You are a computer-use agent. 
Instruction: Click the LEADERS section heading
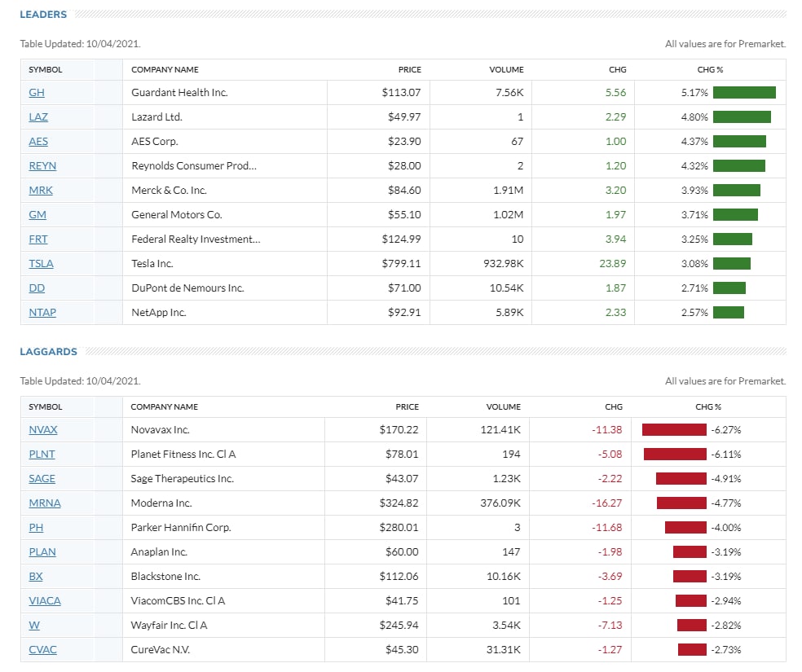(43, 15)
